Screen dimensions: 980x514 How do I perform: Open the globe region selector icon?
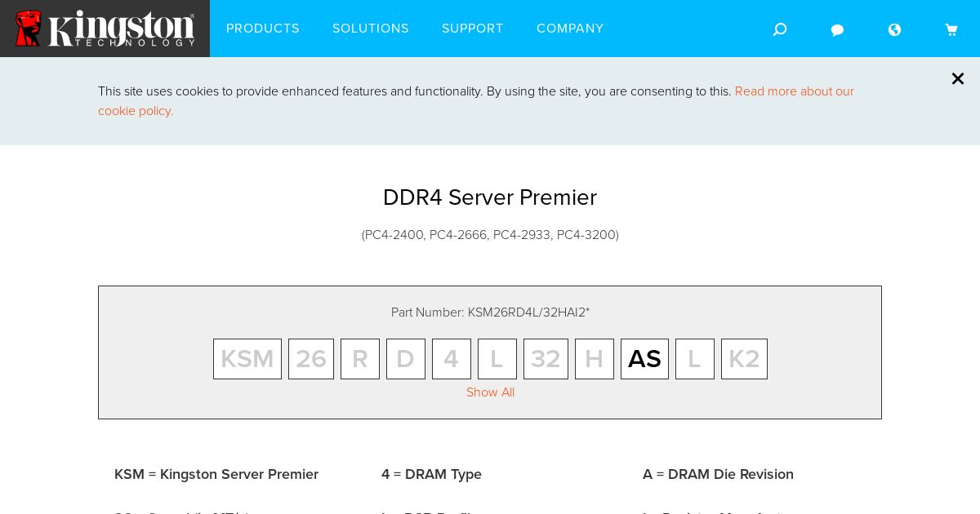tap(894, 29)
